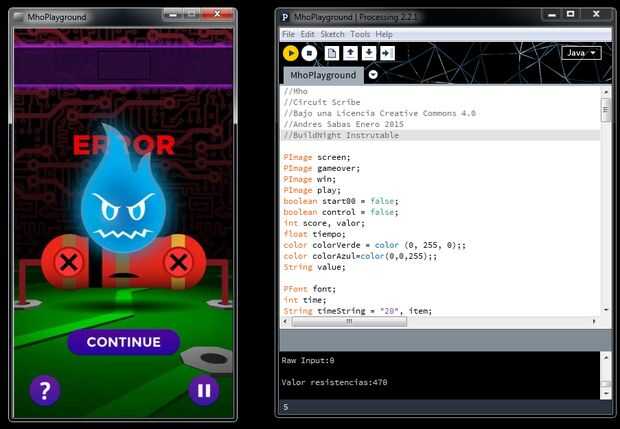Viewport: 620px width, 429px height.
Task: Click the CONTINUE button in the game
Action: click(x=124, y=342)
